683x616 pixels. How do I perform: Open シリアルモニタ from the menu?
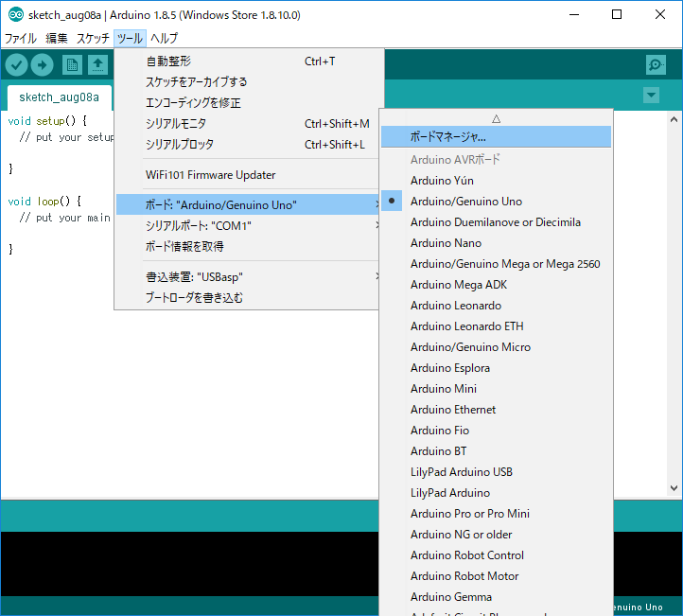click(x=248, y=124)
